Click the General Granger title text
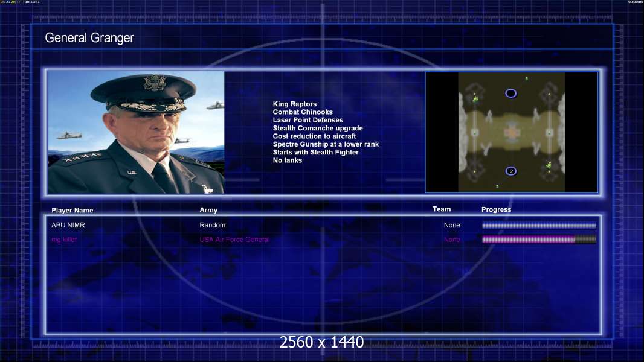The image size is (644, 362). click(x=89, y=38)
